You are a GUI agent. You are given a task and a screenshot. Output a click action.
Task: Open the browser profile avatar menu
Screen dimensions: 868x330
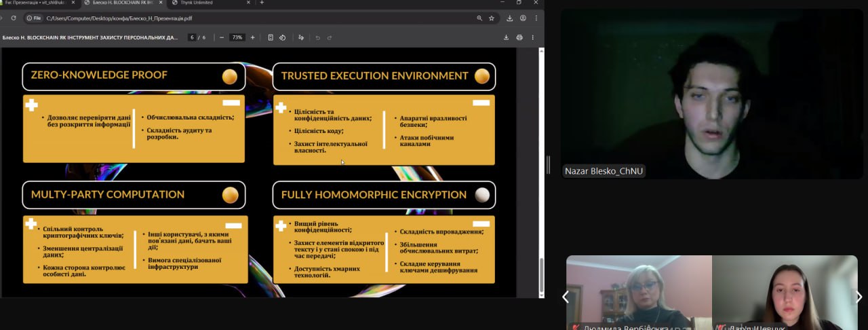pyautogui.click(x=523, y=18)
